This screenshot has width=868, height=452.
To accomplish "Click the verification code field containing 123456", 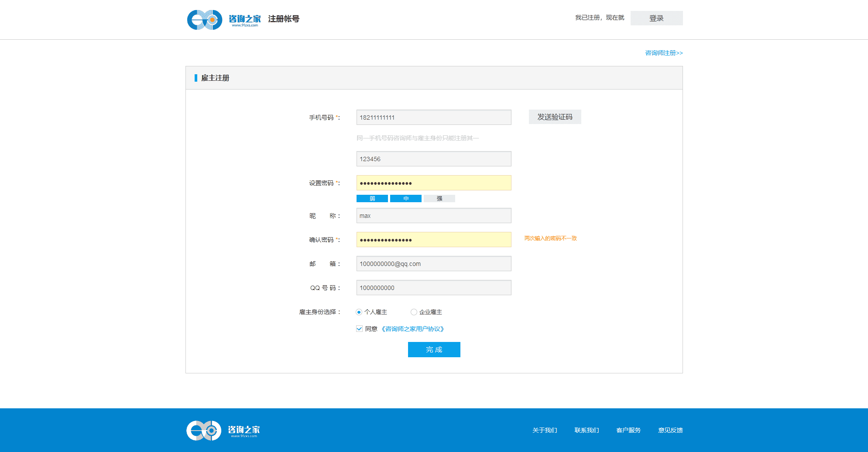I will [434, 159].
